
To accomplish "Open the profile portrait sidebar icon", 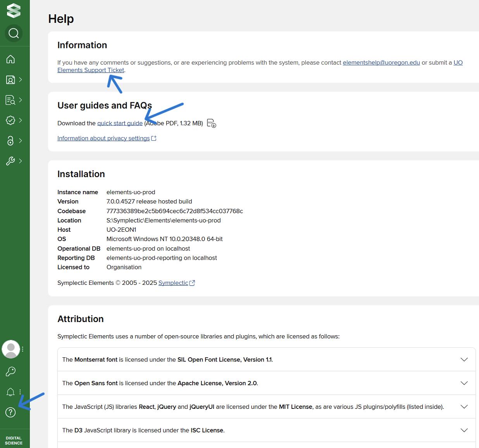I will [10, 80].
